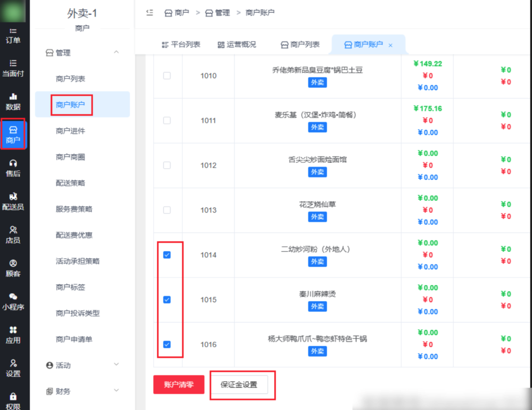Expand the 财务 menu group
Viewport: 532px width, 410px height.
click(116, 391)
